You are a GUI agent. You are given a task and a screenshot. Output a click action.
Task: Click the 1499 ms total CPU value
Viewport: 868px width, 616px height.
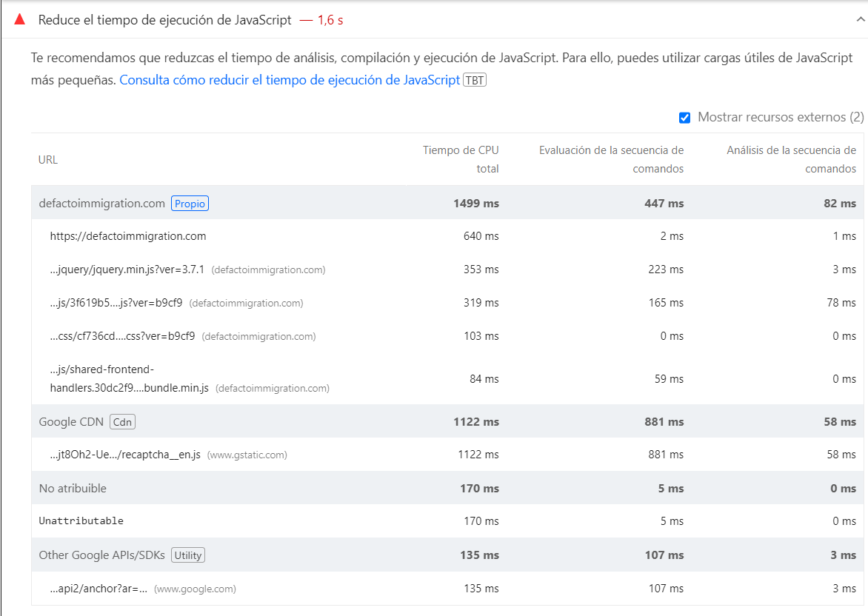point(476,203)
